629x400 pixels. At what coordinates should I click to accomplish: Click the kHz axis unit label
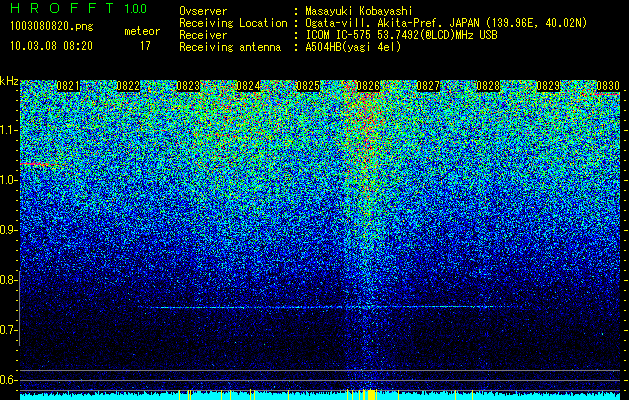pyautogui.click(x=9, y=81)
